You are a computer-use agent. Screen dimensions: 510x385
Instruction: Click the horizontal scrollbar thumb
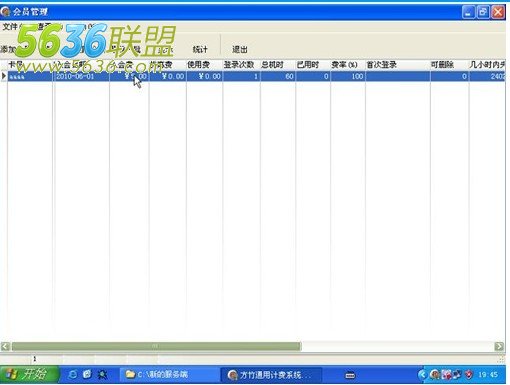pyautogui.click(x=156, y=346)
